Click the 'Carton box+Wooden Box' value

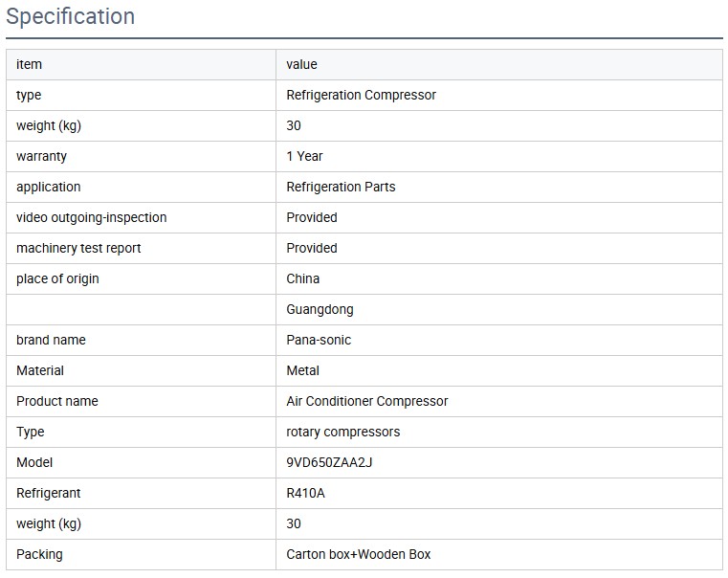pos(358,554)
